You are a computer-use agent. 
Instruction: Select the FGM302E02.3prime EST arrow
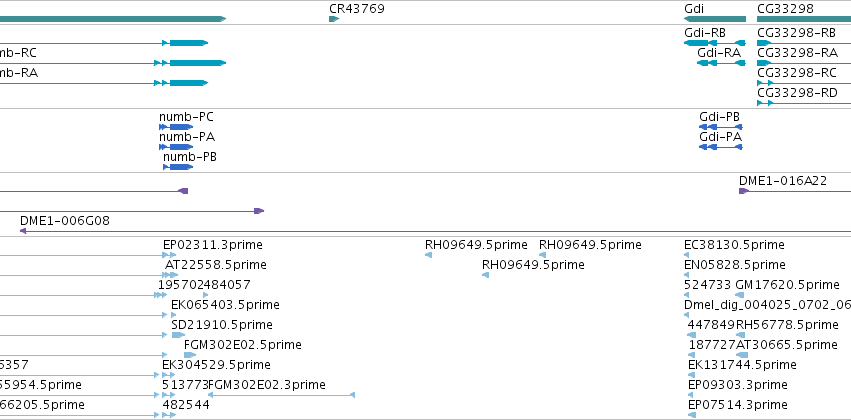pos(282,395)
